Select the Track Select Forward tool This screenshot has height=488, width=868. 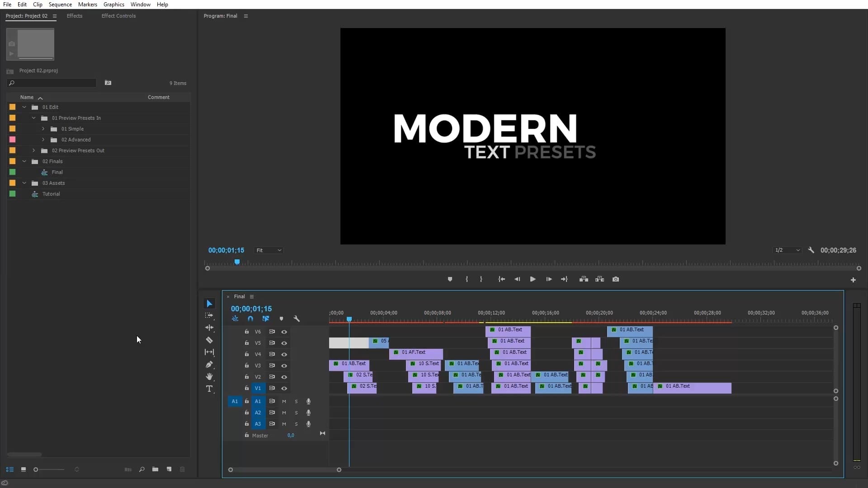pyautogui.click(x=209, y=316)
